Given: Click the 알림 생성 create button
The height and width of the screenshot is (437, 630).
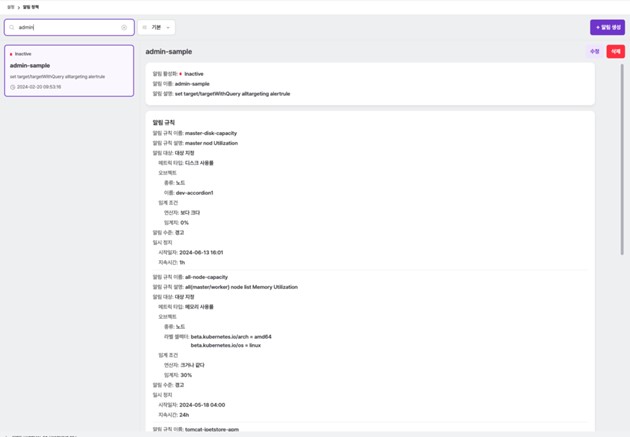Looking at the screenshot, I should (x=607, y=27).
